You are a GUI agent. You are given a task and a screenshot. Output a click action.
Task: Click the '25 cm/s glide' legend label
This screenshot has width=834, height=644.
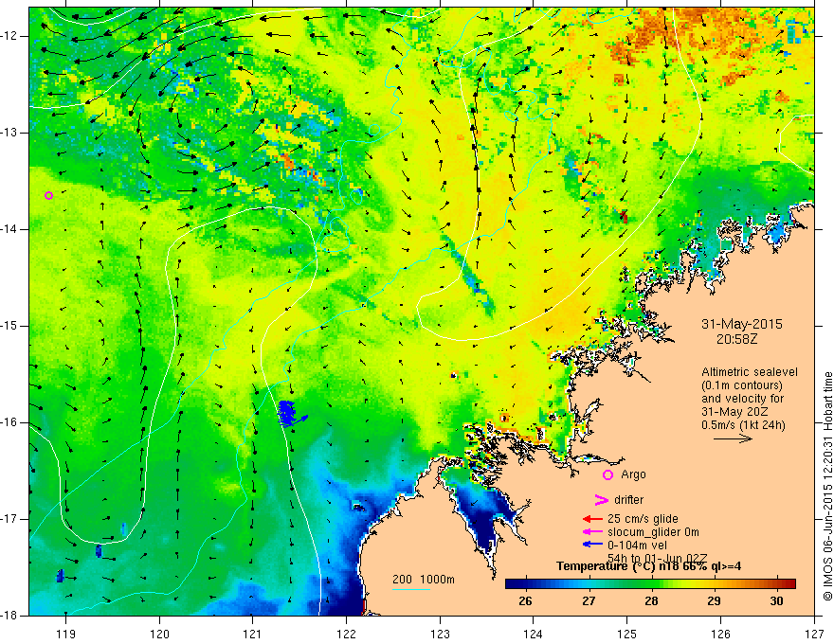pos(644,519)
